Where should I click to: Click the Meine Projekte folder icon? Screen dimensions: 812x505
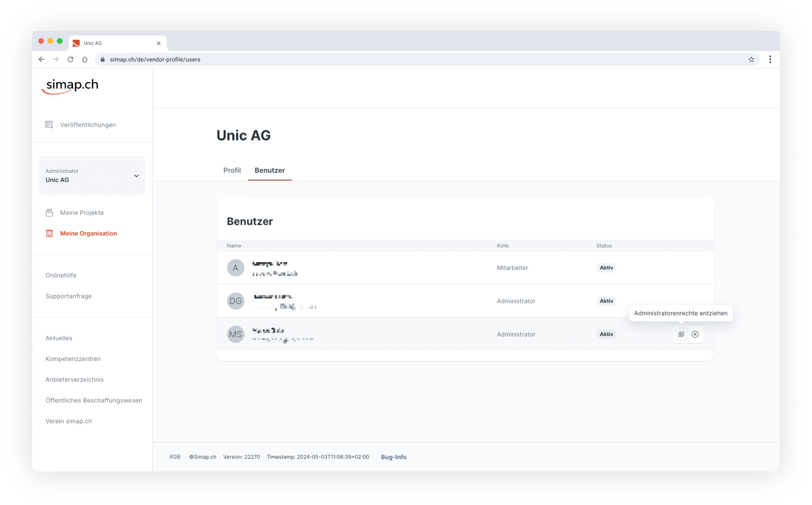coord(49,213)
